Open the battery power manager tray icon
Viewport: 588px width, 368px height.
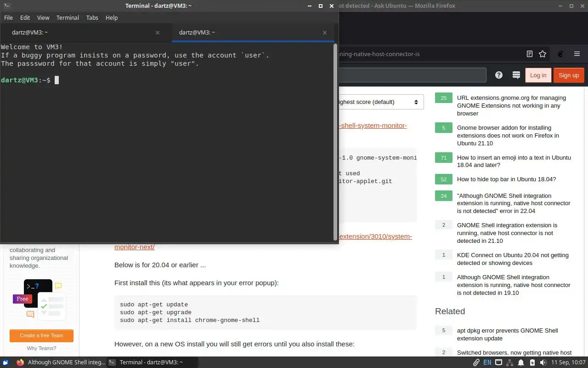[x=532, y=362]
